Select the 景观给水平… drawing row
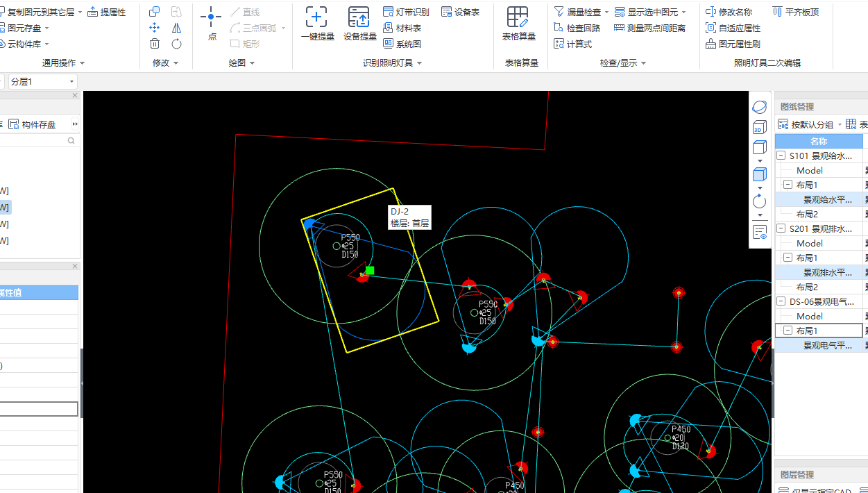 coord(819,200)
